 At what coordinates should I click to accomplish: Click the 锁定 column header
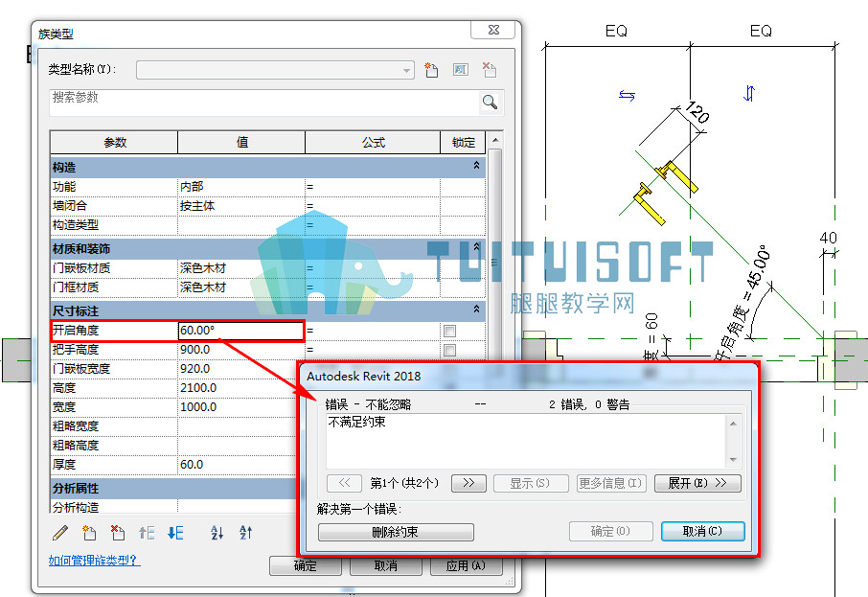pyautogui.click(x=463, y=143)
